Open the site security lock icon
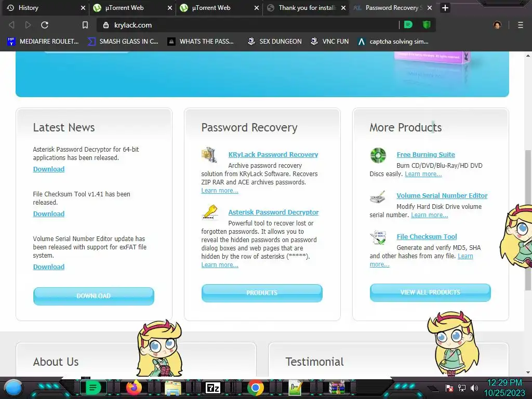The width and height of the screenshot is (532, 399). [x=106, y=25]
